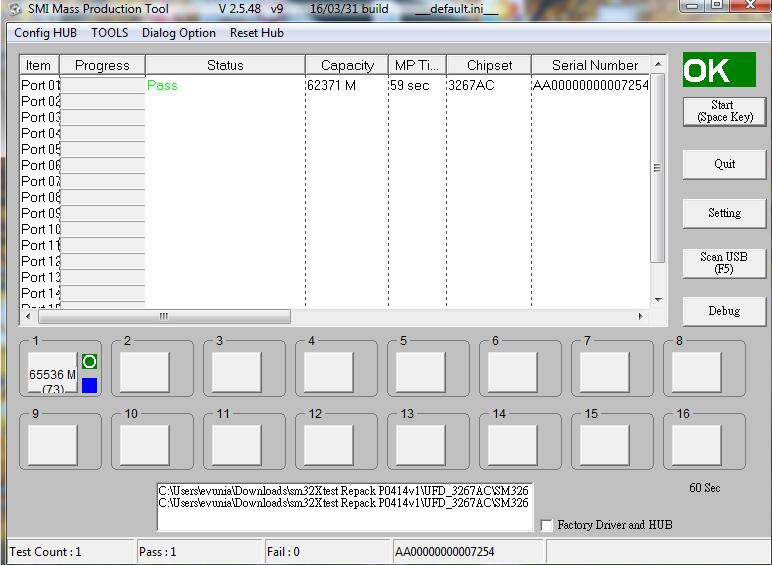772x565 pixels.
Task: Select the empty port slot 12 box
Action: tap(329, 445)
